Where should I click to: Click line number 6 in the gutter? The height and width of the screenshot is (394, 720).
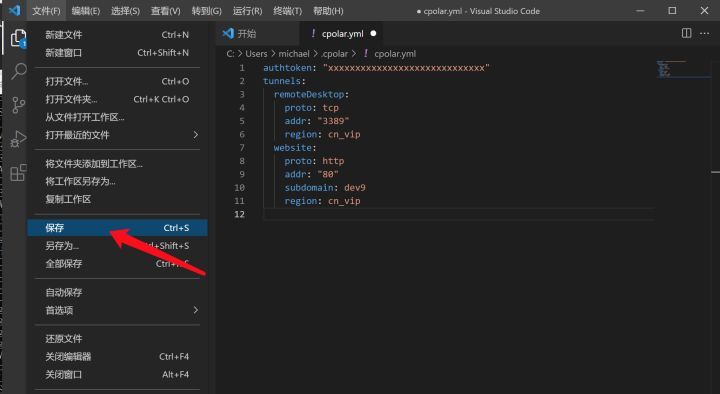click(x=242, y=135)
